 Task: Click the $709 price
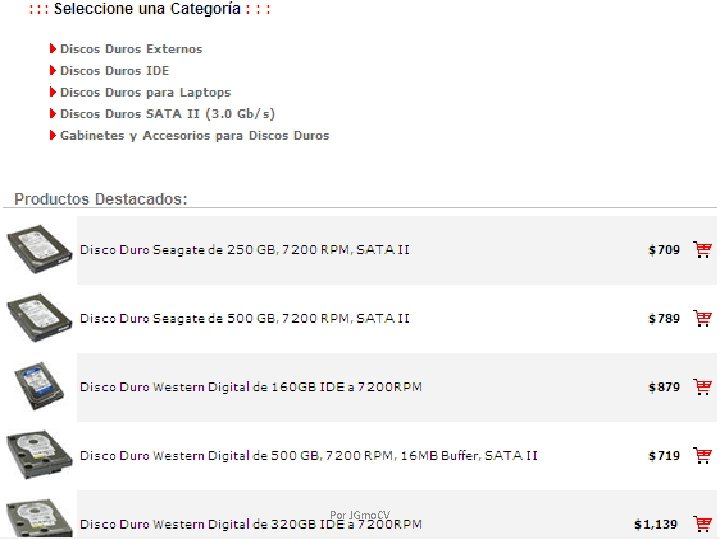click(664, 250)
